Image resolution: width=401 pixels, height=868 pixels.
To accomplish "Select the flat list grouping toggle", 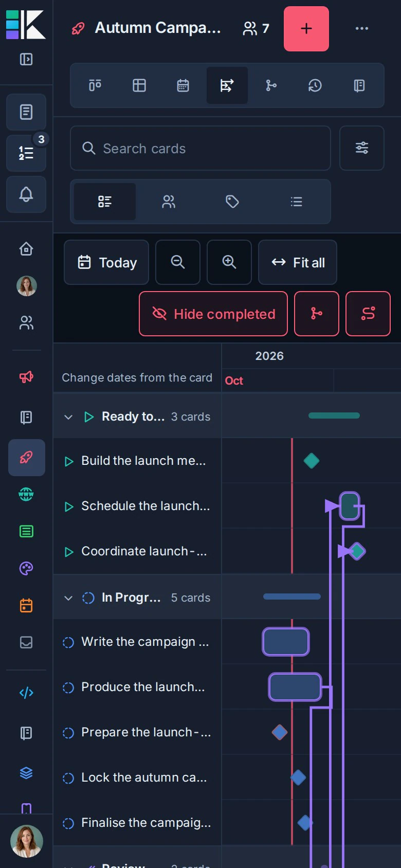I will point(296,202).
